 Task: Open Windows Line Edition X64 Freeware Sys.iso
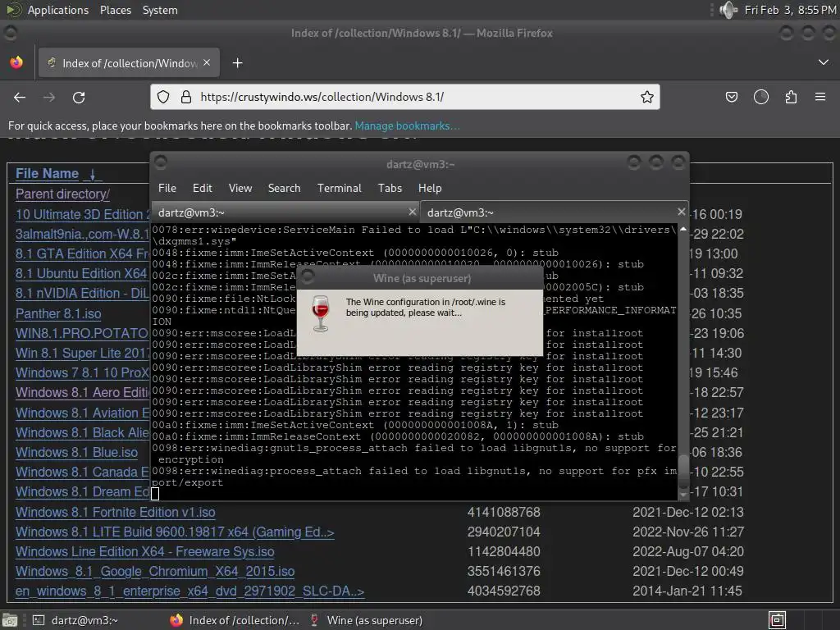pos(144,552)
